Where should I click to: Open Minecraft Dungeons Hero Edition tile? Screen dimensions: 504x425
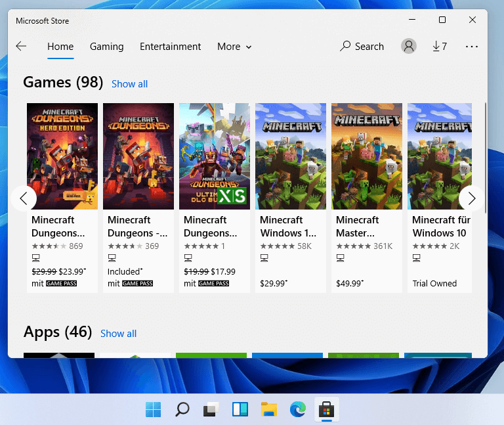coord(62,198)
